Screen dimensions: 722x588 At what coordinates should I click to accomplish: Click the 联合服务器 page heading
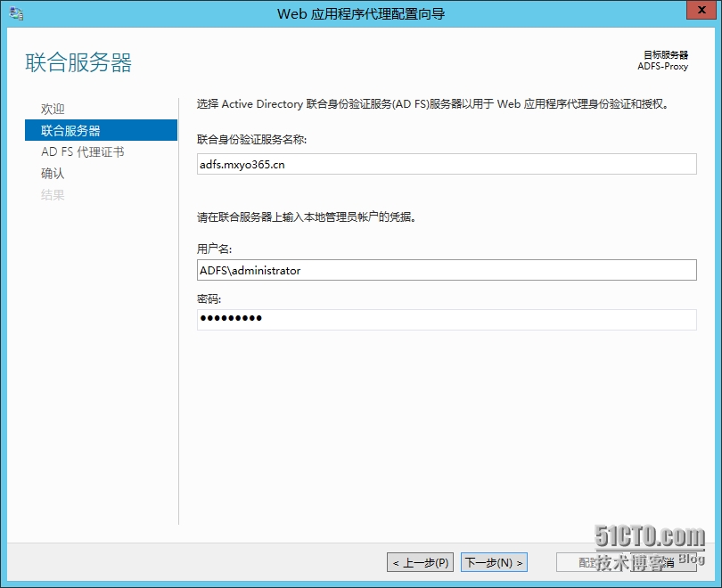tap(78, 63)
